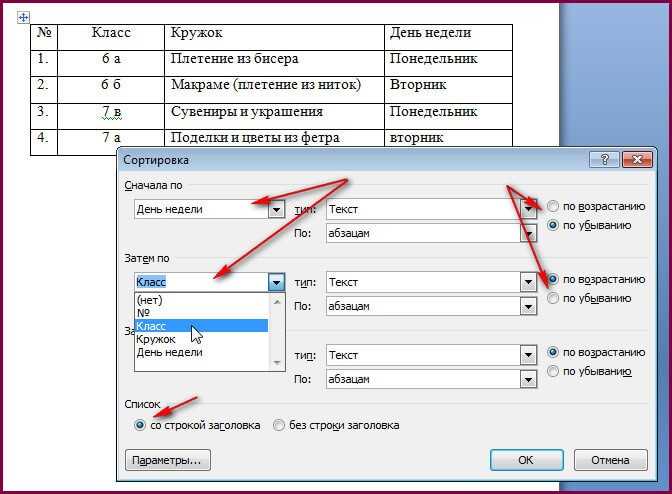This screenshot has height=494, width=672.
Task: Select ascending order for the Сначала по section
Action: click(597, 207)
